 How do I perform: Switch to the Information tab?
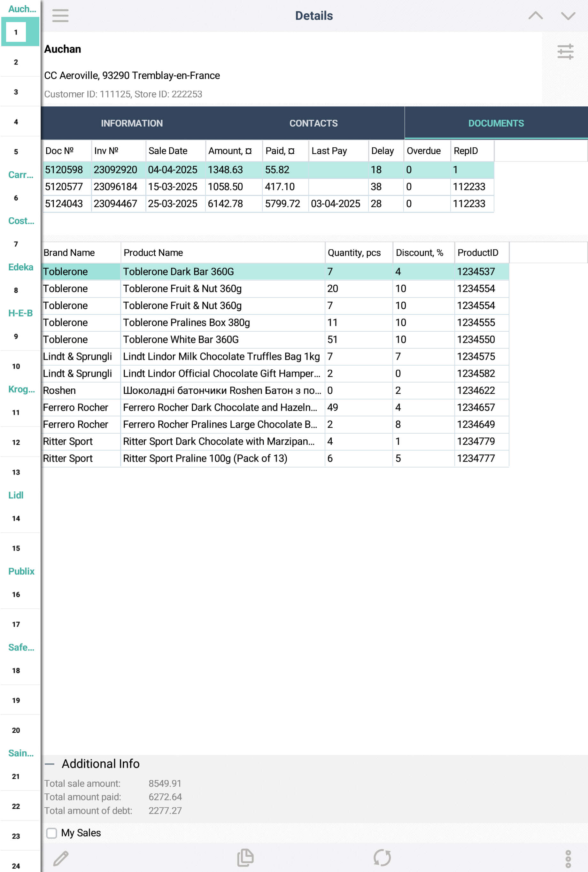click(x=132, y=123)
